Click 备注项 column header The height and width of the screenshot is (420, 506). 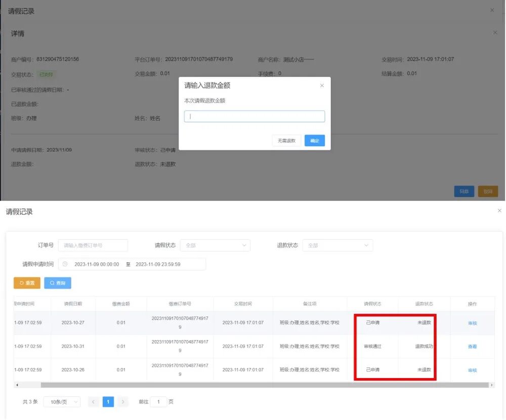tap(310, 304)
